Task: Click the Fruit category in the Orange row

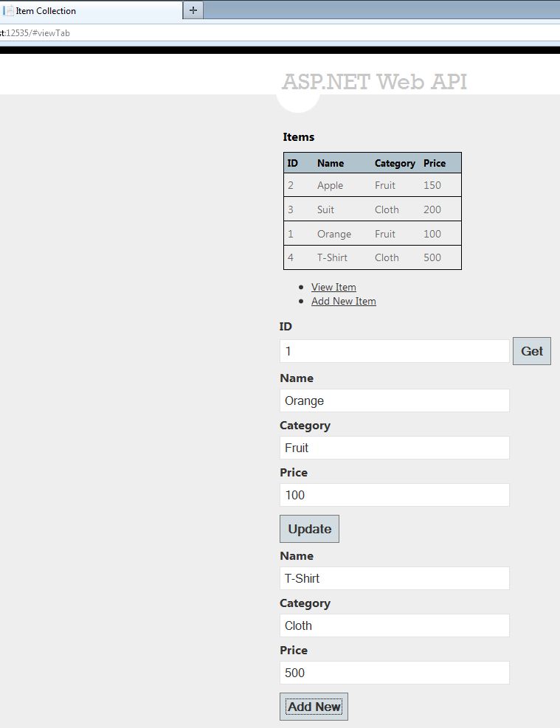Action: (x=385, y=234)
